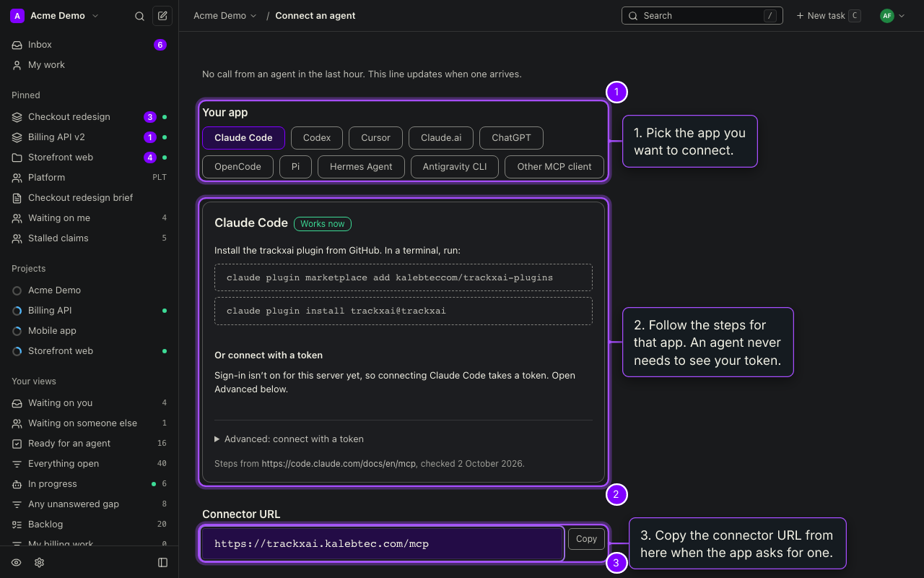
Task: Open Everything open view
Action: (x=90, y=464)
